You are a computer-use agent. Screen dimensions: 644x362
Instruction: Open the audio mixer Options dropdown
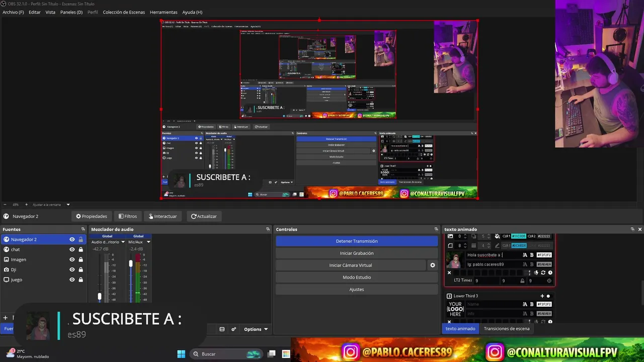coord(256,329)
